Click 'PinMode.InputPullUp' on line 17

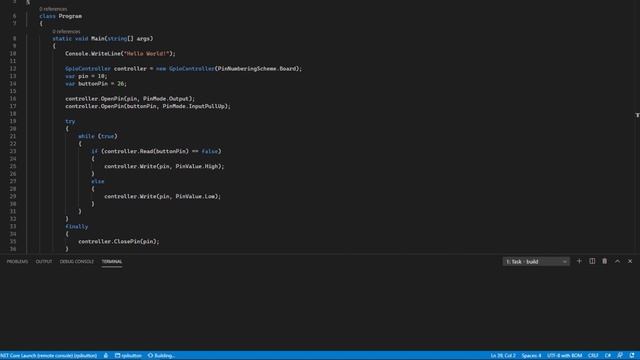[195, 106]
